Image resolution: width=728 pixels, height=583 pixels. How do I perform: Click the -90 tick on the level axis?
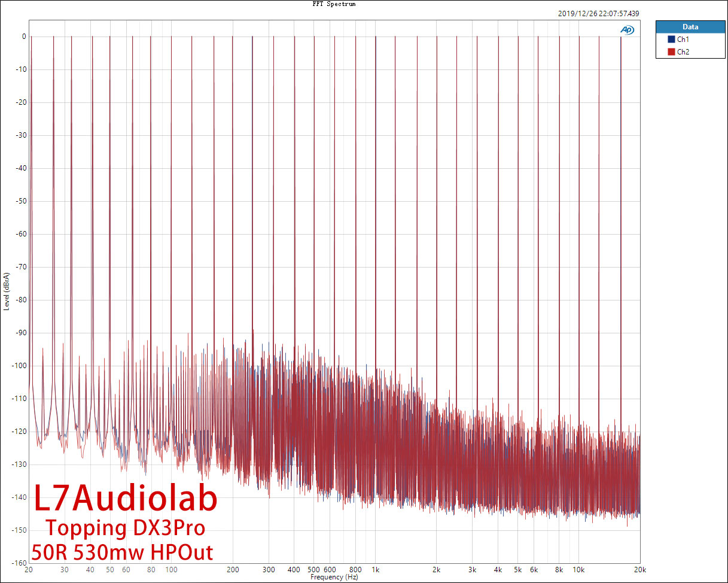(x=20, y=333)
